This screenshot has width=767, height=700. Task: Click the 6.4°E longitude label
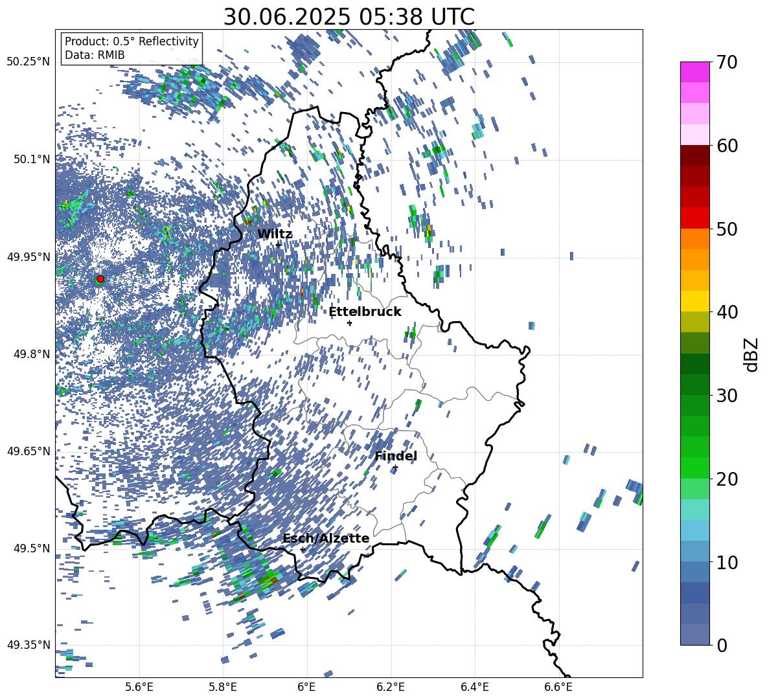pos(475,687)
